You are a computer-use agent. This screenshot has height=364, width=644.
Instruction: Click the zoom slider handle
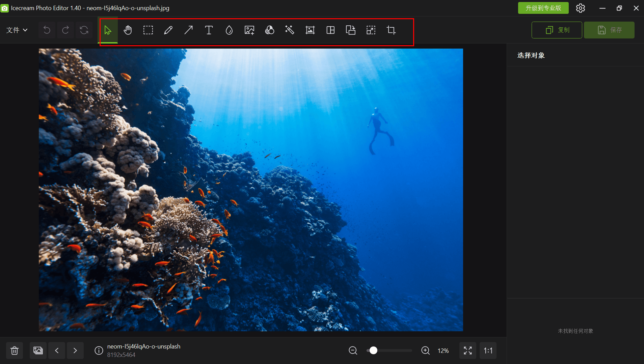pos(373,351)
